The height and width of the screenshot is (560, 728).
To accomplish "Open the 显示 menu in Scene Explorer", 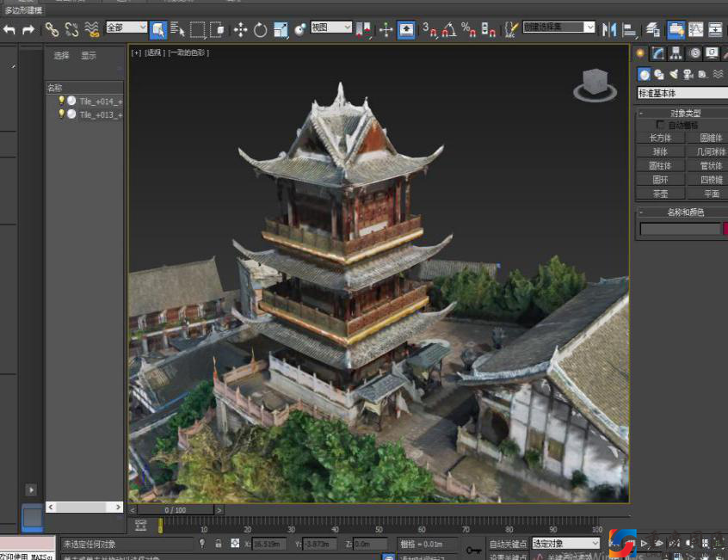I will pos(89,56).
